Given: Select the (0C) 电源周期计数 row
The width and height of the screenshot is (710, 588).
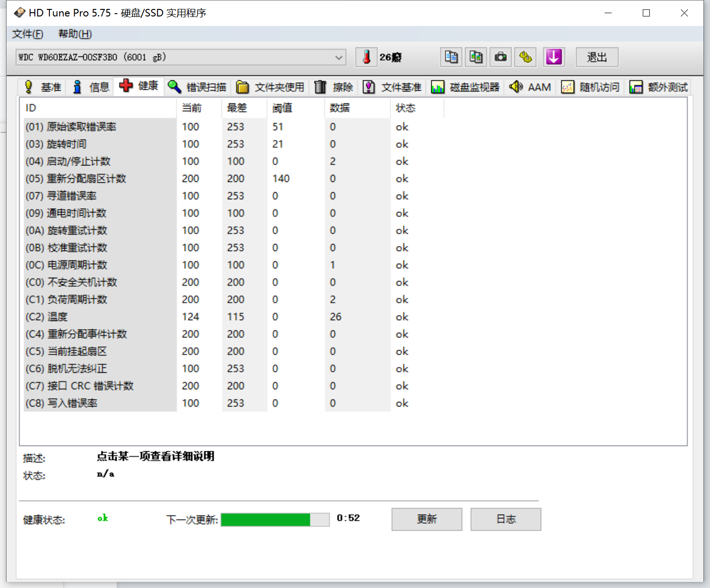Looking at the screenshot, I should pos(234,265).
